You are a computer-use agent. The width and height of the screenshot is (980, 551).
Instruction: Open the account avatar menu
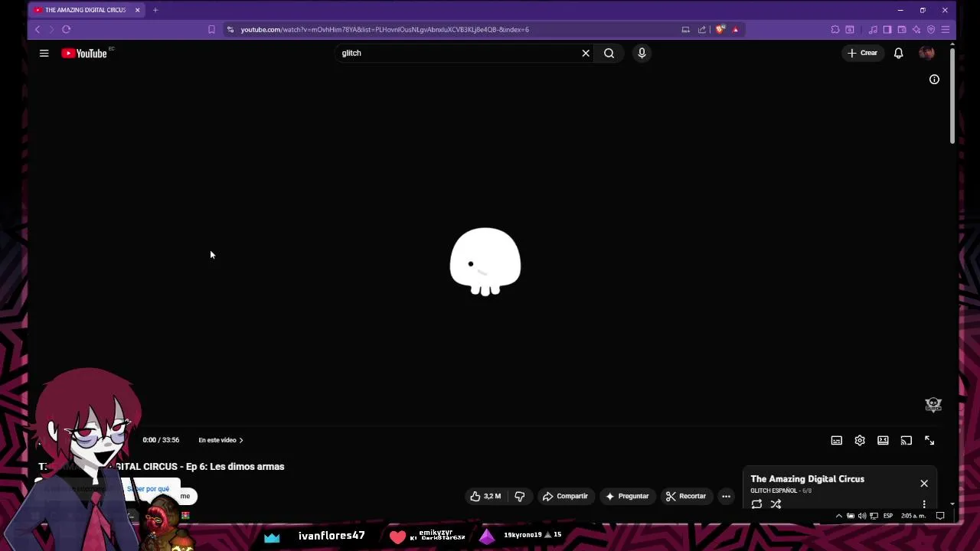[x=926, y=53]
